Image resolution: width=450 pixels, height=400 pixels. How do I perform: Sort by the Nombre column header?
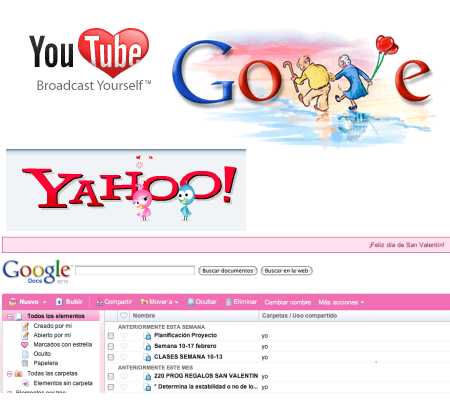point(144,316)
